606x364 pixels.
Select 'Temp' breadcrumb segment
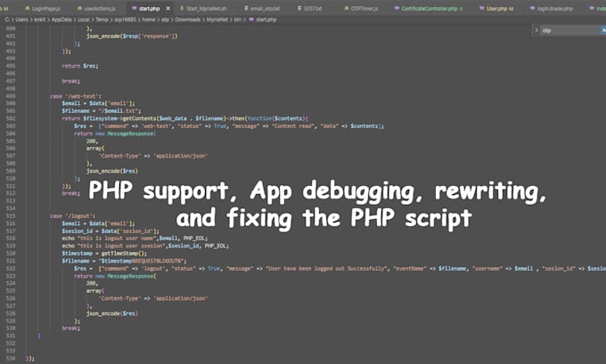102,20
